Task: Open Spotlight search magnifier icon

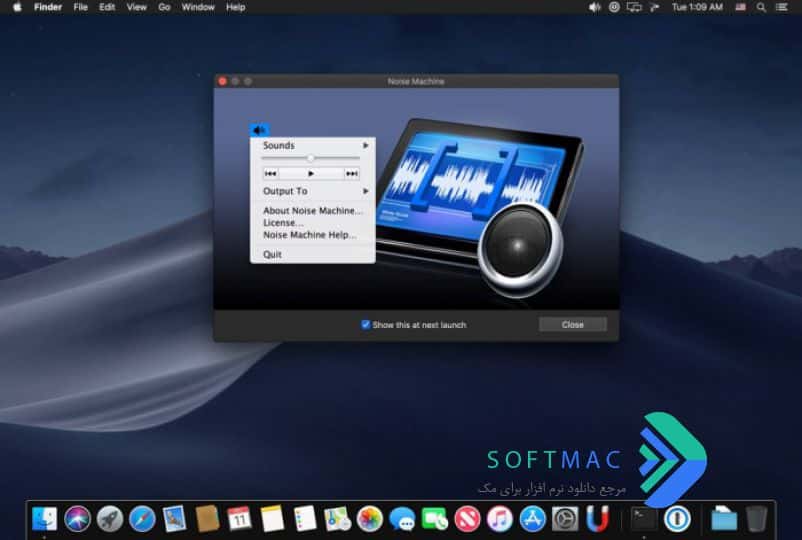Action: pos(761,7)
